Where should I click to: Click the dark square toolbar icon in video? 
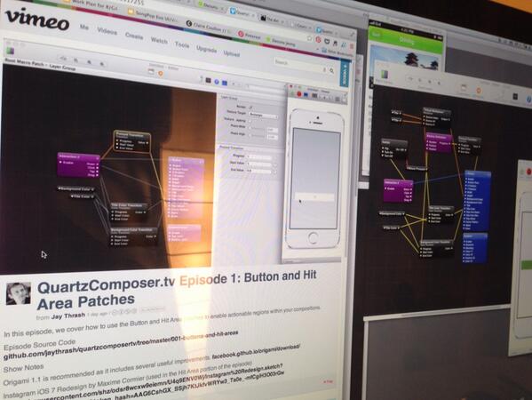click(x=208, y=81)
